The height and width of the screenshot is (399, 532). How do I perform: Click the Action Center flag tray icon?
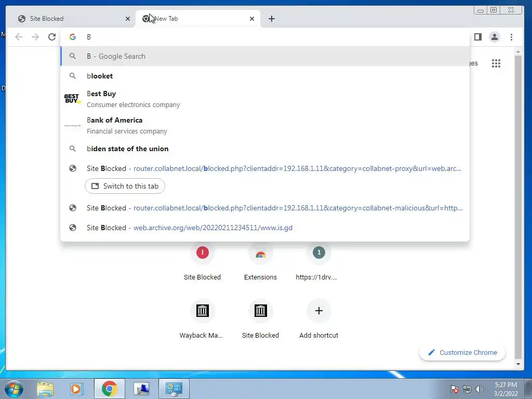coord(455,389)
